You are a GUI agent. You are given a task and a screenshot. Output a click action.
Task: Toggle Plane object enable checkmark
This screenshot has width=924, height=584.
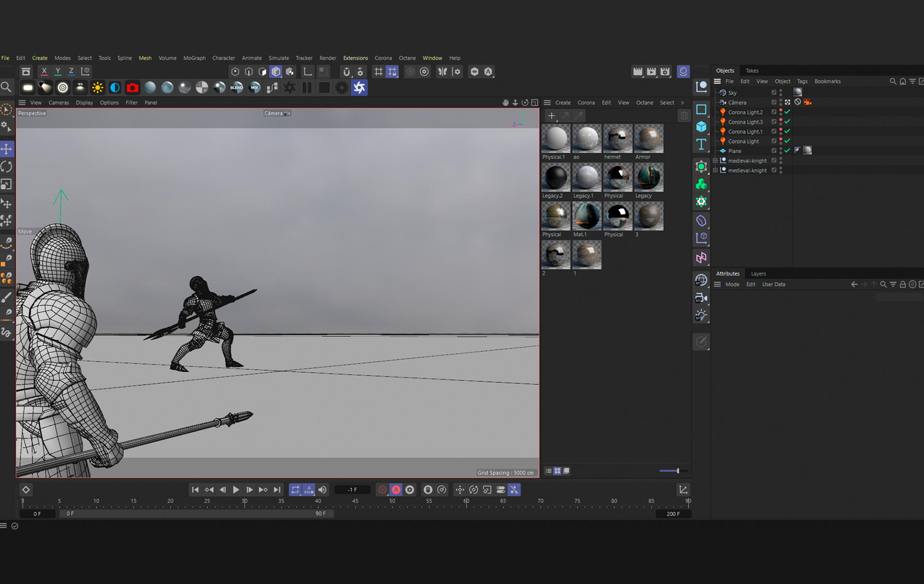tap(787, 151)
